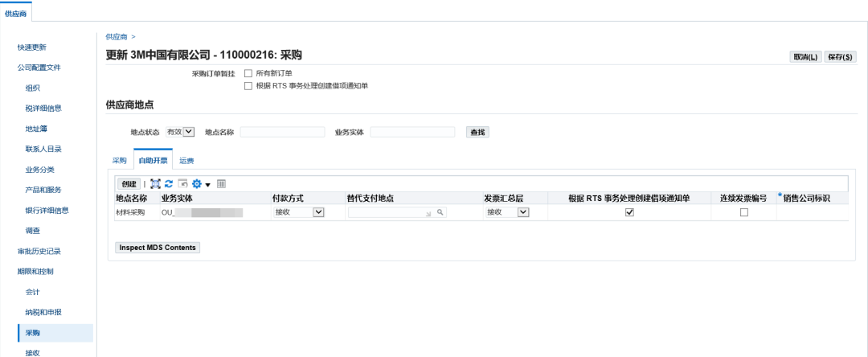Click Inspect MDS Contents button

pyautogui.click(x=158, y=248)
